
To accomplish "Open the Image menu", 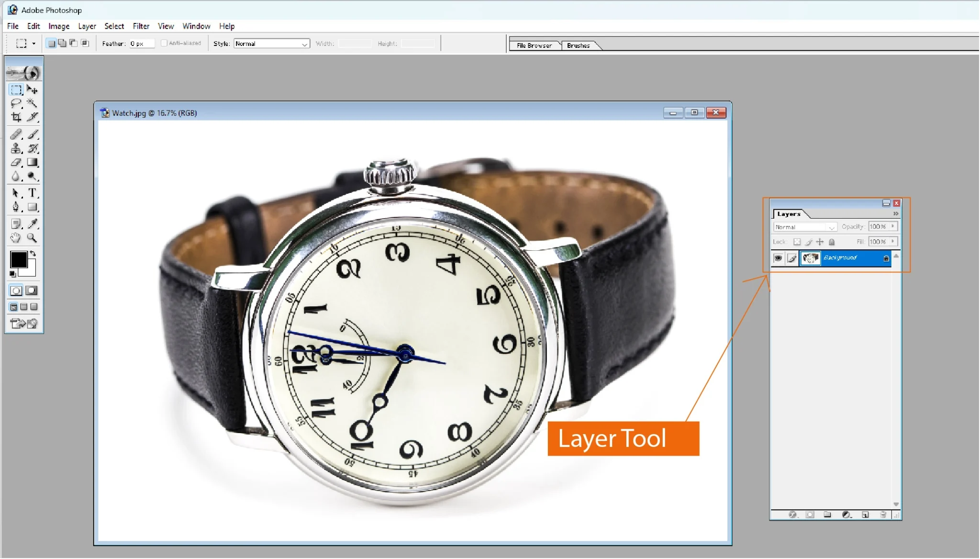I will (59, 26).
